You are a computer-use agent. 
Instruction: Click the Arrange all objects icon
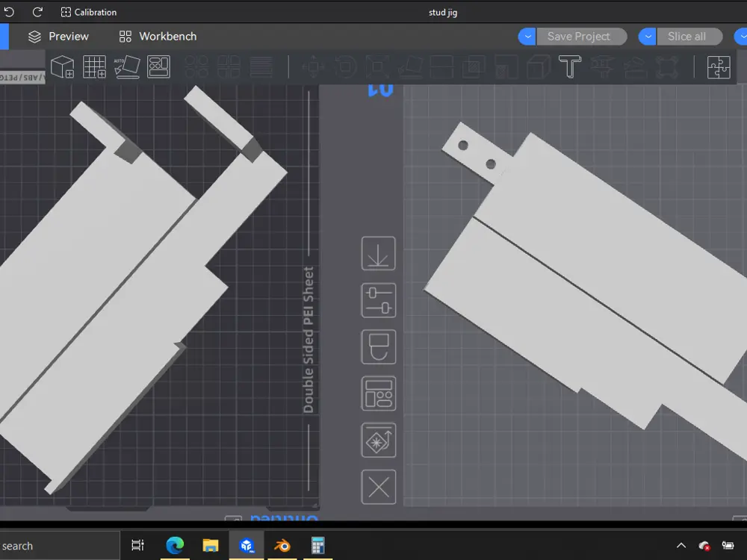click(x=158, y=66)
